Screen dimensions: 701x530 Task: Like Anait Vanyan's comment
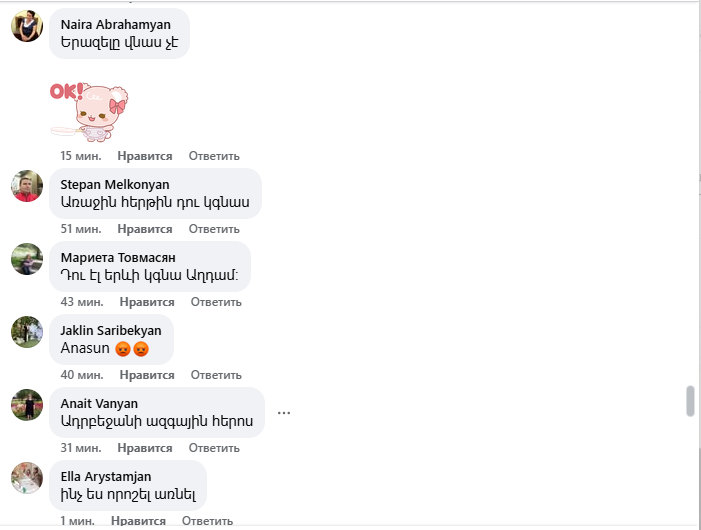point(145,448)
